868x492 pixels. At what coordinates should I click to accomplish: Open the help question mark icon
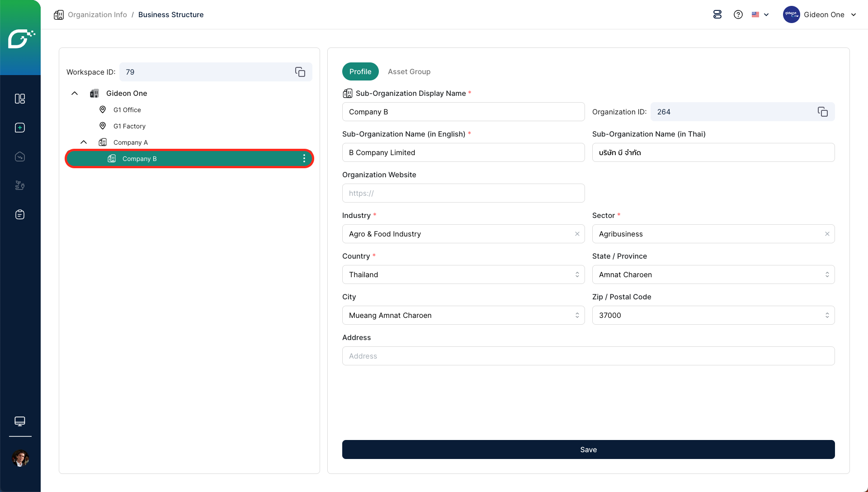(x=738, y=14)
